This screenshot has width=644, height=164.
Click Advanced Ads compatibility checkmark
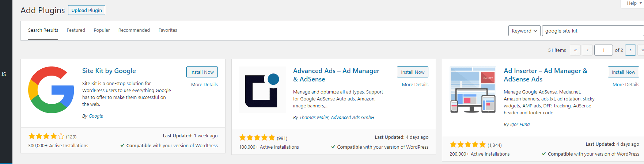[x=333, y=147]
